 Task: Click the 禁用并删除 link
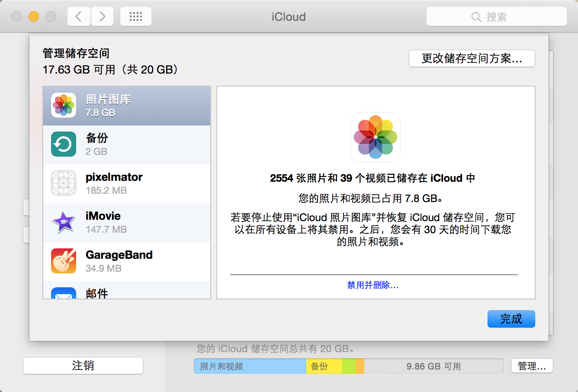(x=372, y=285)
